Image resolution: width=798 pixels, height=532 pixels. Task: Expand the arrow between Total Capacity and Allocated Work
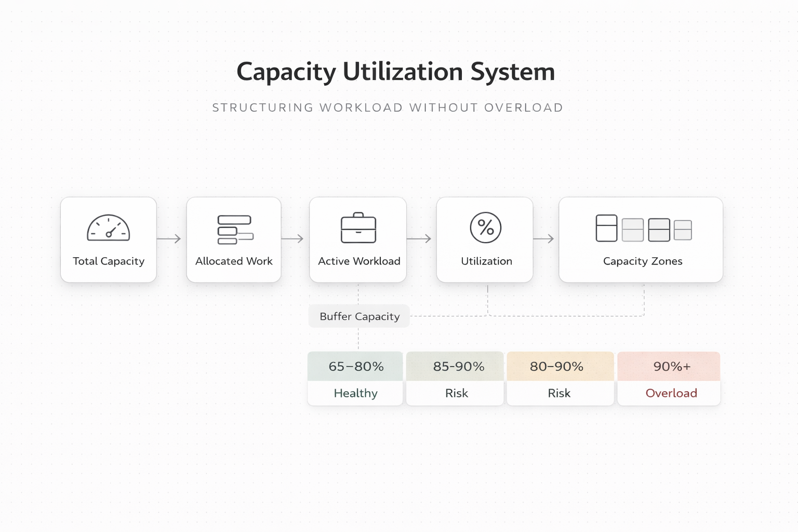coord(171,239)
